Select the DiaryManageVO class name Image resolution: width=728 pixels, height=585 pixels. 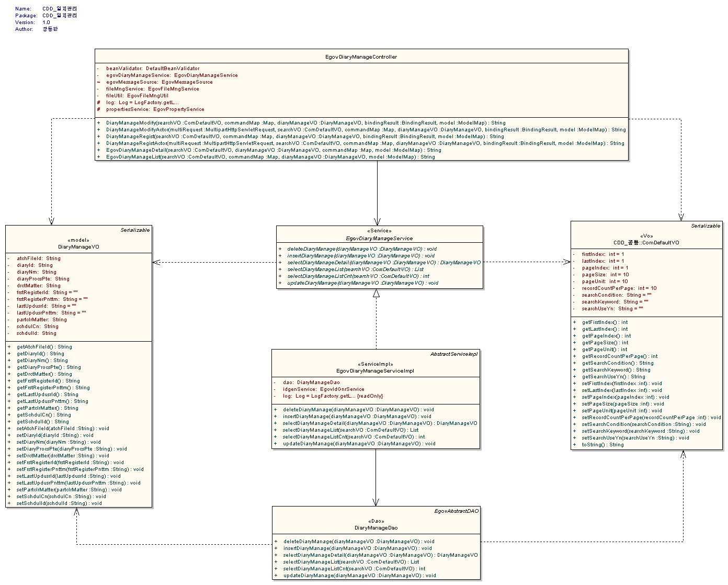(x=78, y=247)
